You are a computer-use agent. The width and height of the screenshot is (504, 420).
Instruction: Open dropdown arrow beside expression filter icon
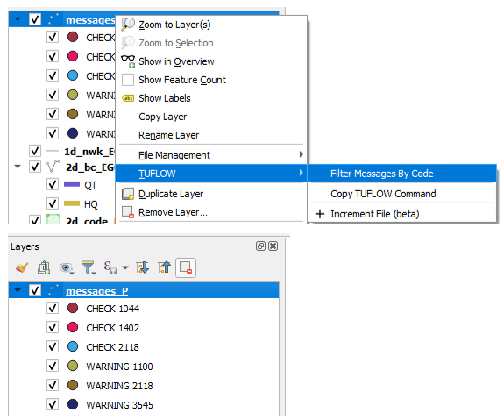tap(125, 267)
